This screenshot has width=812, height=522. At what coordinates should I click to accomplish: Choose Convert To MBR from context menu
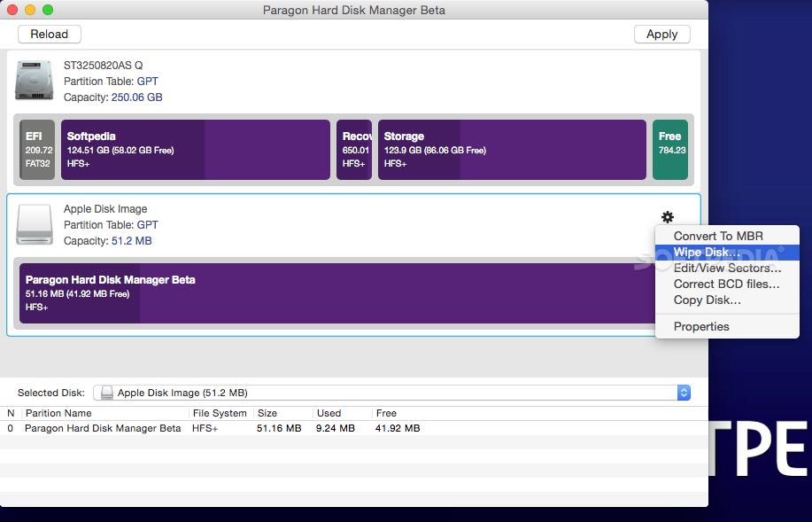(x=717, y=237)
